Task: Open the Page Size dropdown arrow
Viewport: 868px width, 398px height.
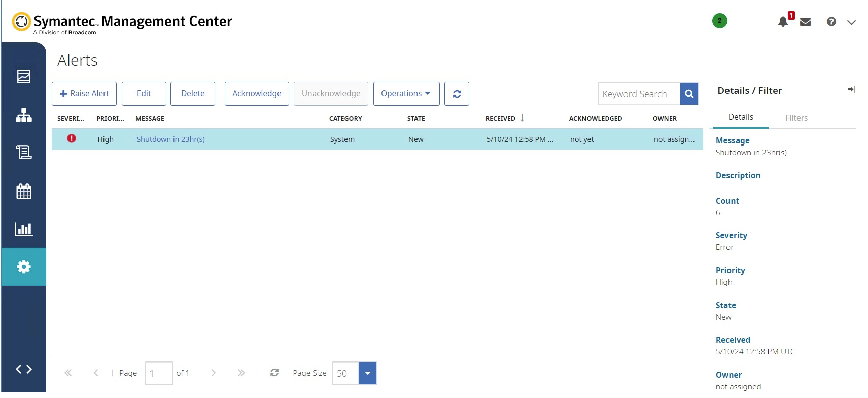Action: point(367,373)
